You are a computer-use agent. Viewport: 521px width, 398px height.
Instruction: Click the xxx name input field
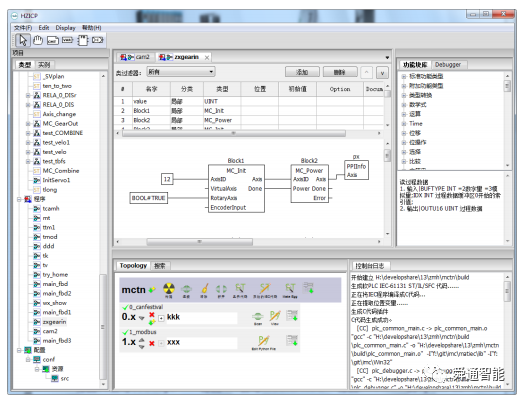pyautogui.click(x=201, y=343)
